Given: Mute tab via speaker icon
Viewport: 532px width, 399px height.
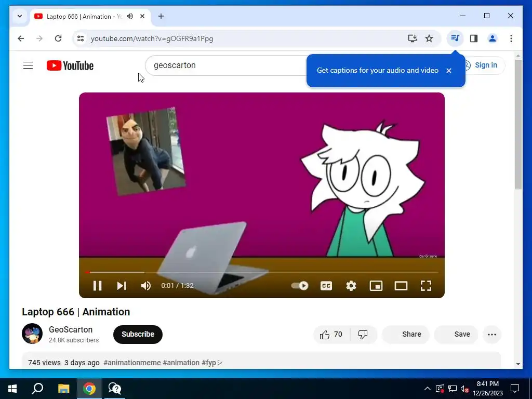Looking at the screenshot, I should (130, 16).
